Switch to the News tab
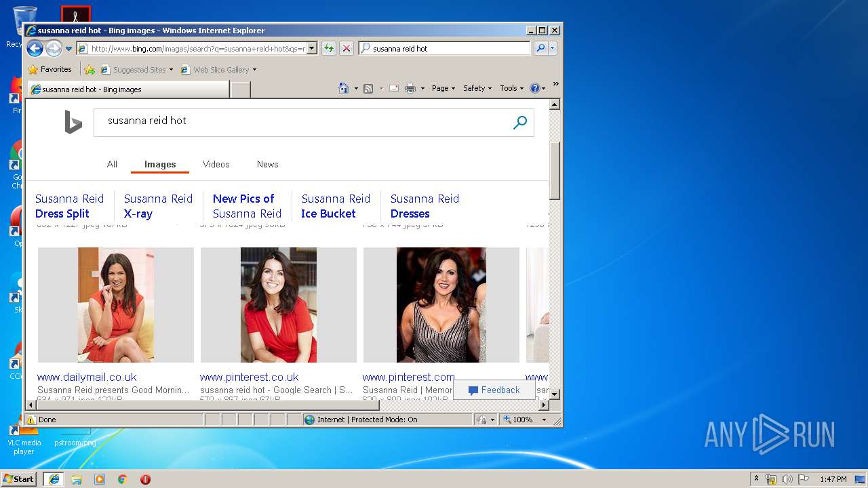Screen dimensions: 868x488 pos(267,164)
